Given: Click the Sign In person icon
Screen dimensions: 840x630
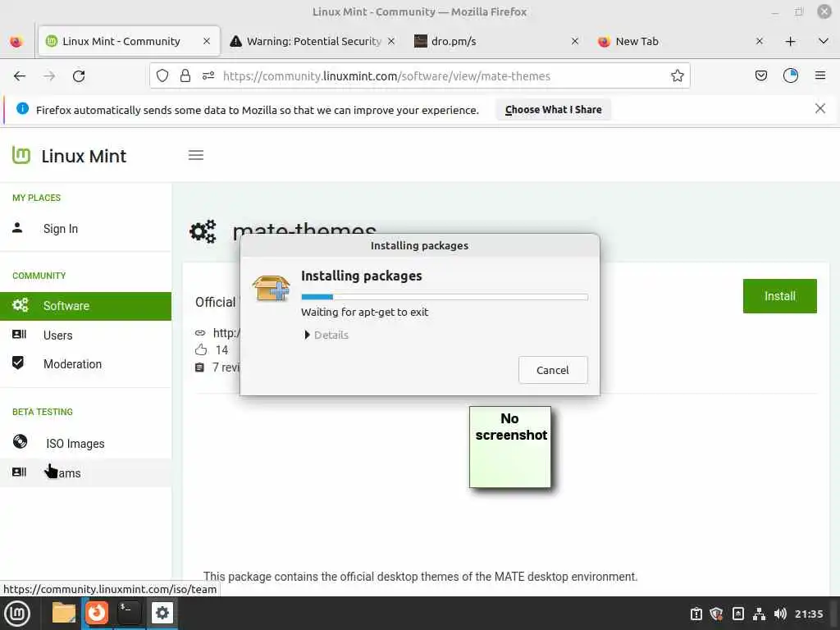Looking at the screenshot, I should (17, 228).
